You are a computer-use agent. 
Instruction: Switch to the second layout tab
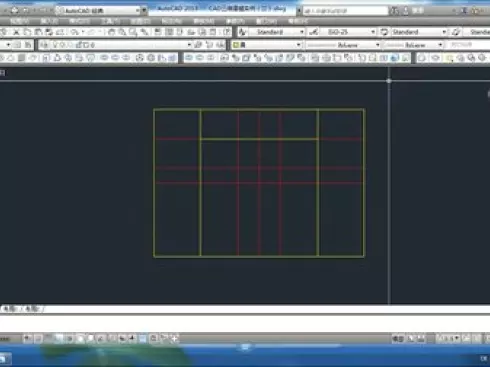(31, 309)
